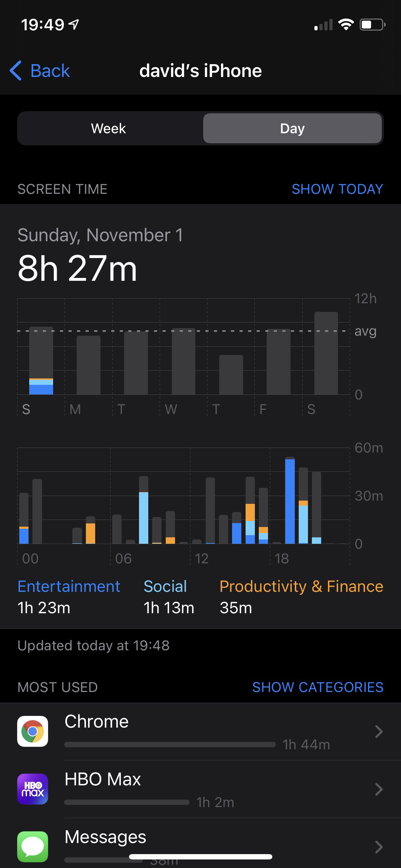This screenshot has height=868, width=401.
Task: Select the tall blue bar after 18 in hourly chart
Action: (290, 501)
